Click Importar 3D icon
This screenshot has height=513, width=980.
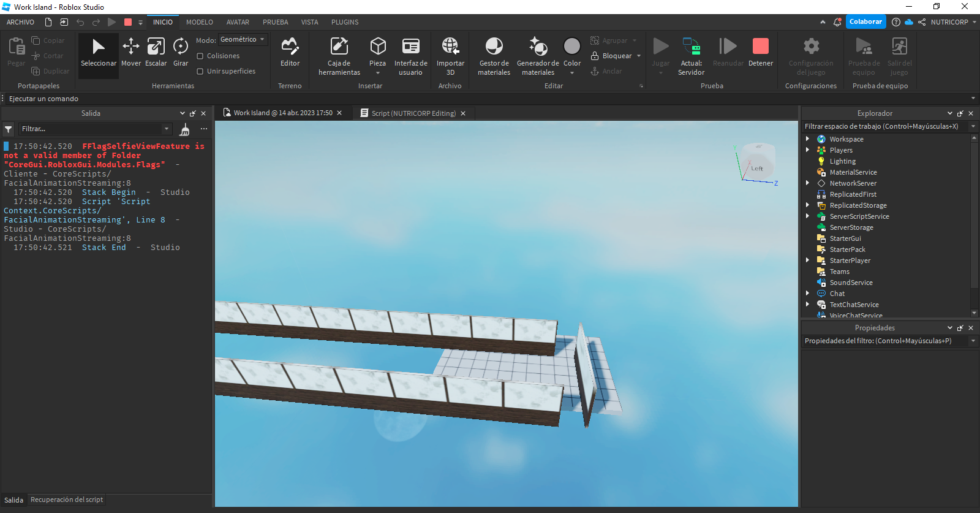point(450,47)
